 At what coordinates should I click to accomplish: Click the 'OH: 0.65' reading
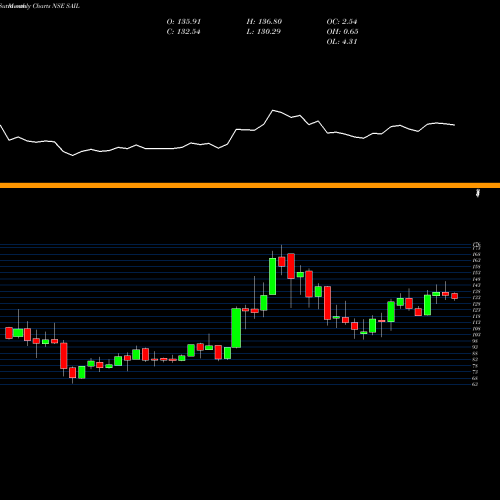coord(342,32)
